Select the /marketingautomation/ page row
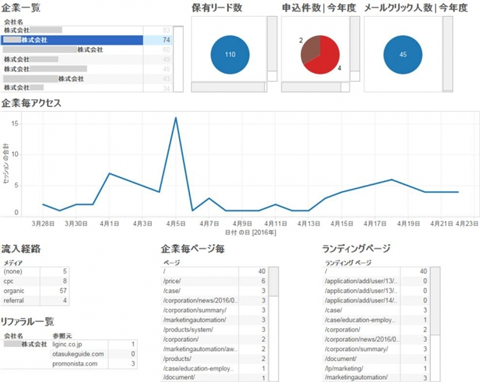The width and height of the screenshot is (480, 382). click(x=214, y=320)
